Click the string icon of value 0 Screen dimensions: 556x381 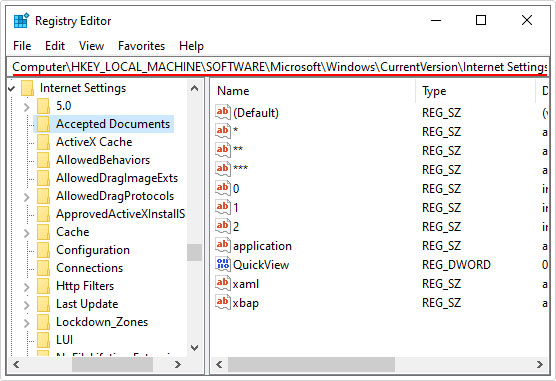pos(223,188)
